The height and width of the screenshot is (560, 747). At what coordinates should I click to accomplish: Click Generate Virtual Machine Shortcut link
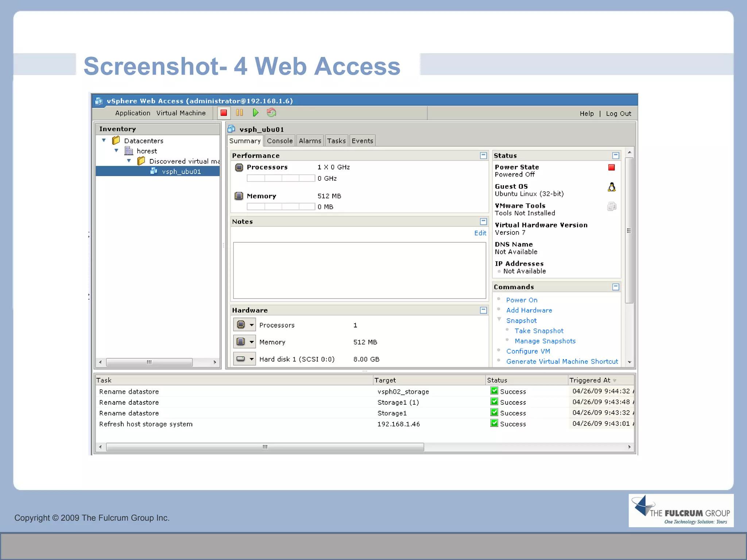pyautogui.click(x=562, y=361)
